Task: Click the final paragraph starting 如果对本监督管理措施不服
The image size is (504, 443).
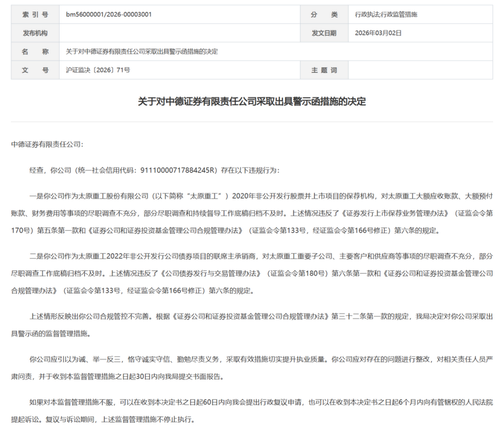Action: click(251, 411)
